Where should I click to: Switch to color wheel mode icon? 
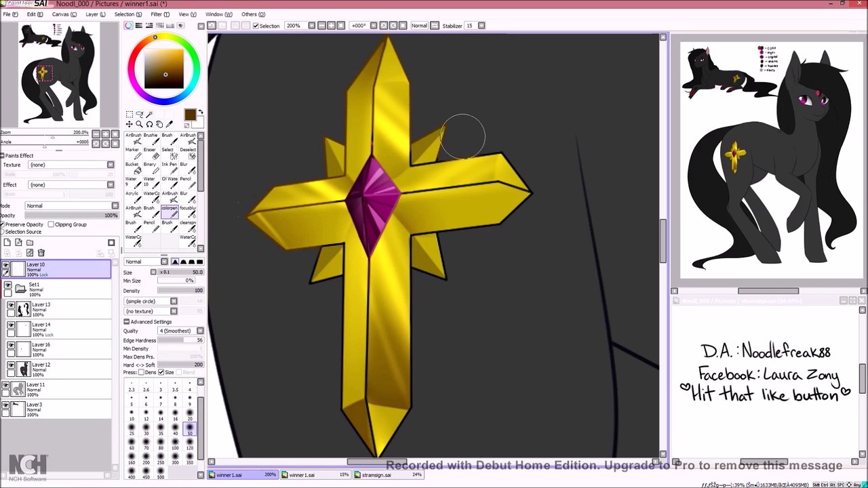click(128, 26)
